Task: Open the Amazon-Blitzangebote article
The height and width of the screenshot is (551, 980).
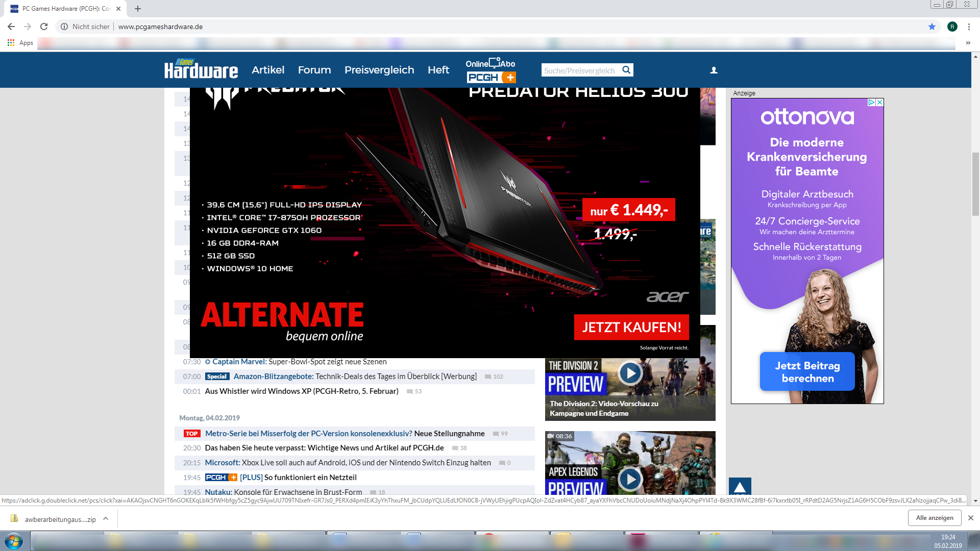Action: click(x=355, y=377)
